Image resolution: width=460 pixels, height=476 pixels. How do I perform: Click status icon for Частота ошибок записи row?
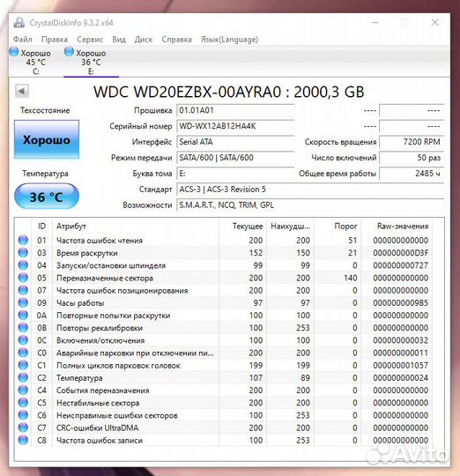[23, 440]
